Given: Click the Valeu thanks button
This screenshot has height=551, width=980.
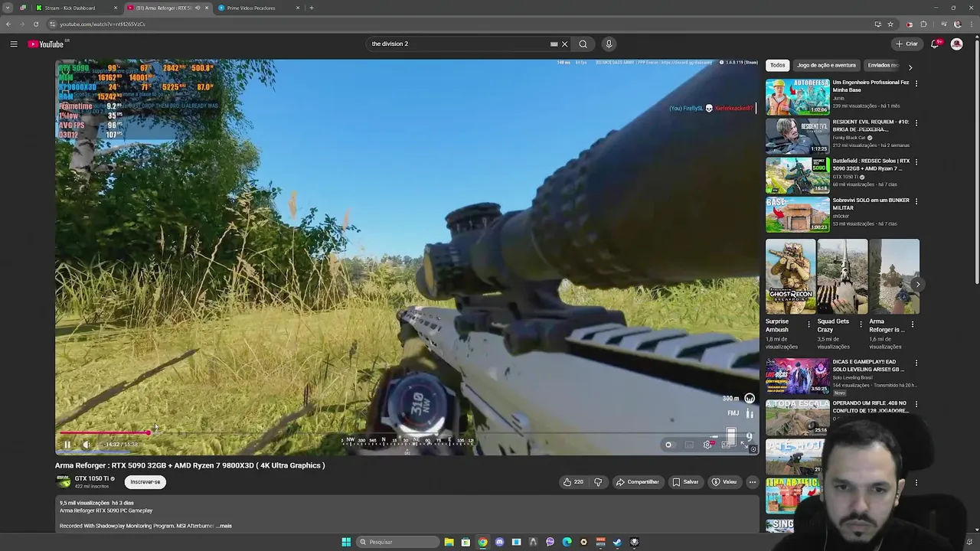Looking at the screenshot, I should pyautogui.click(x=724, y=482).
